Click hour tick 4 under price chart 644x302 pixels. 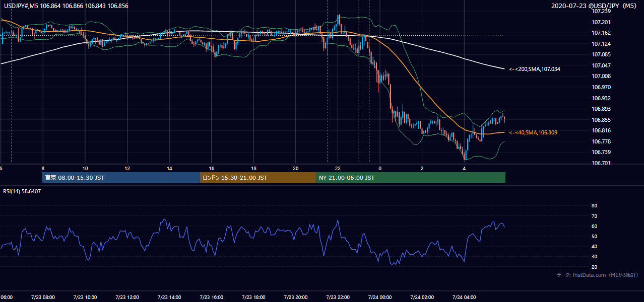pos(464,169)
